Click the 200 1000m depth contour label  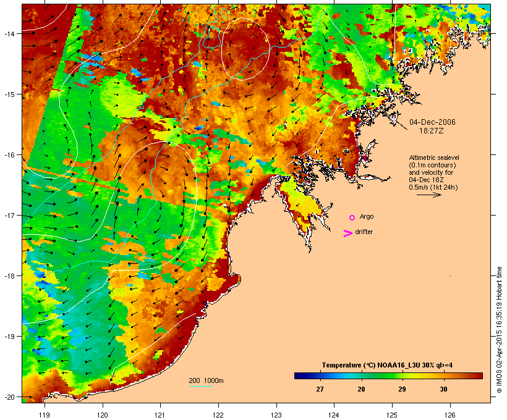click(x=206, y=380)
